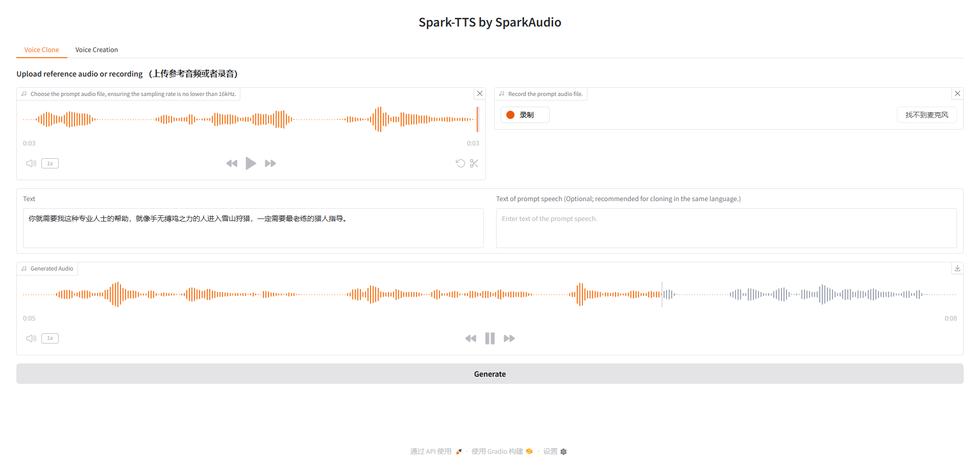Image resolution: width=980 pixels, height=465 pixels.
Task: Open the 通过 API 使用 link
Action: tap(436, 451)
